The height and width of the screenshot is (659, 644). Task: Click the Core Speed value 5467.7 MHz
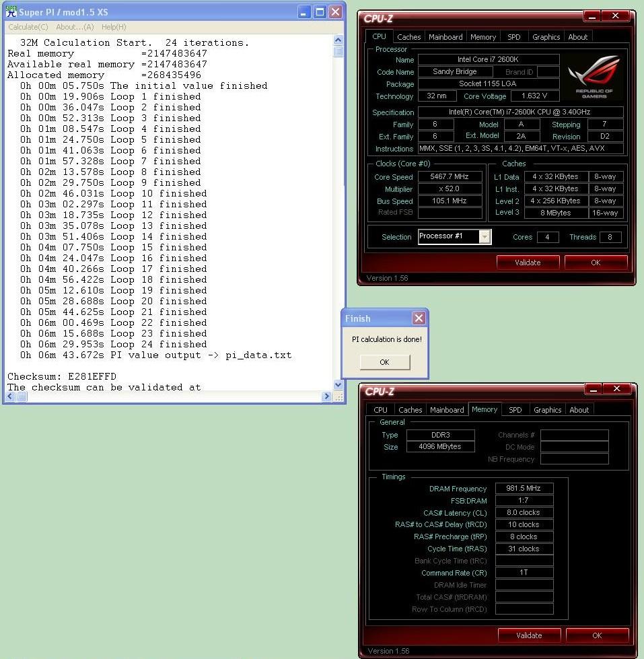click(x=450, y=176)
